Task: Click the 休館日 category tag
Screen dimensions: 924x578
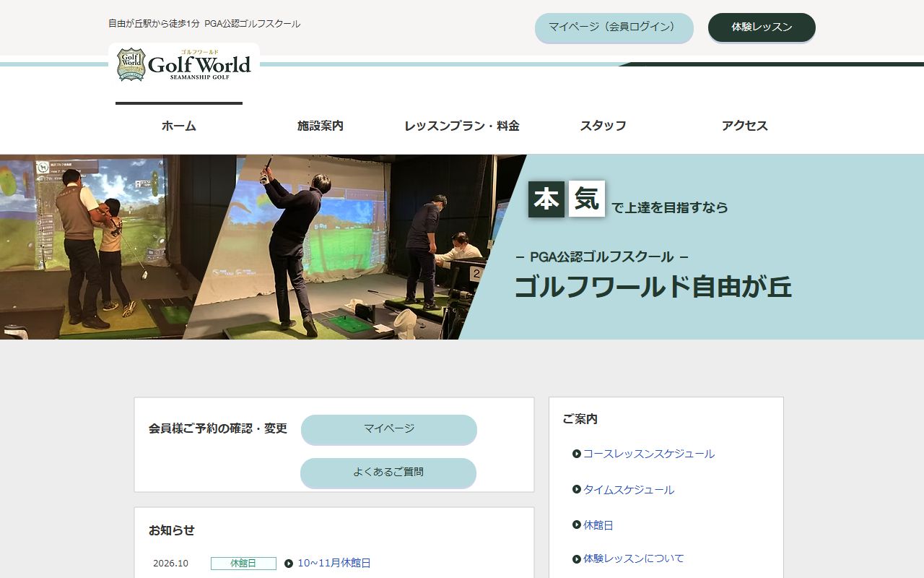Action: pos(243,564)
